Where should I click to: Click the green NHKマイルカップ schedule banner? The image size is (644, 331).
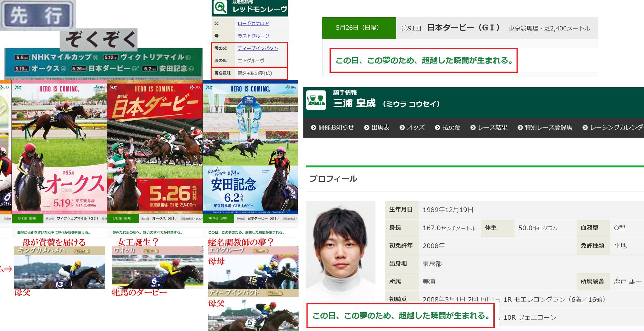103,63
